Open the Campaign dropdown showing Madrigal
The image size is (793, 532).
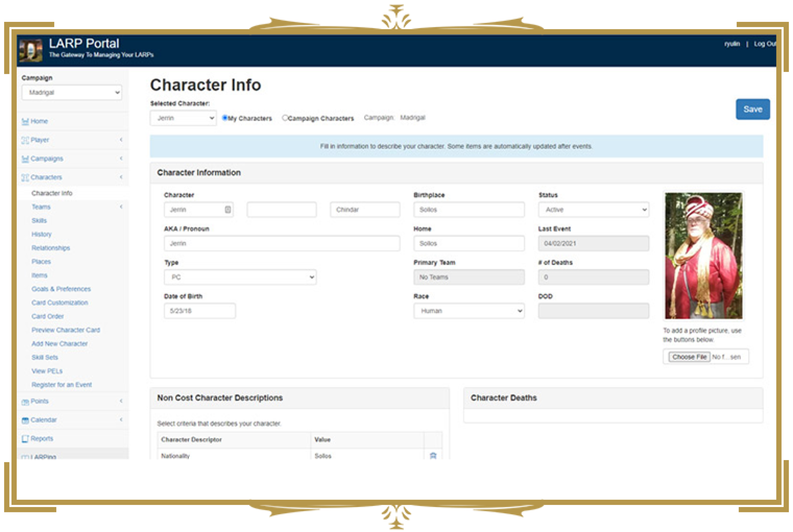[x=72, y=92]
